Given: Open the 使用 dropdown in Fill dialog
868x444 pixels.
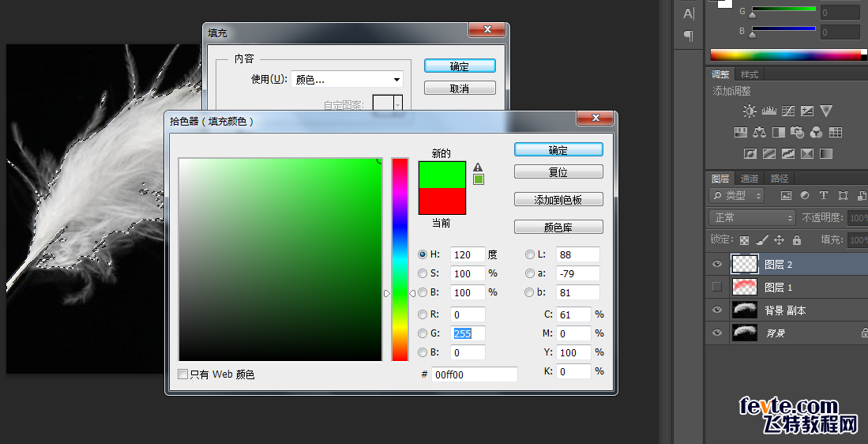Looking at the screenshot, I should [x=347, y=80].
